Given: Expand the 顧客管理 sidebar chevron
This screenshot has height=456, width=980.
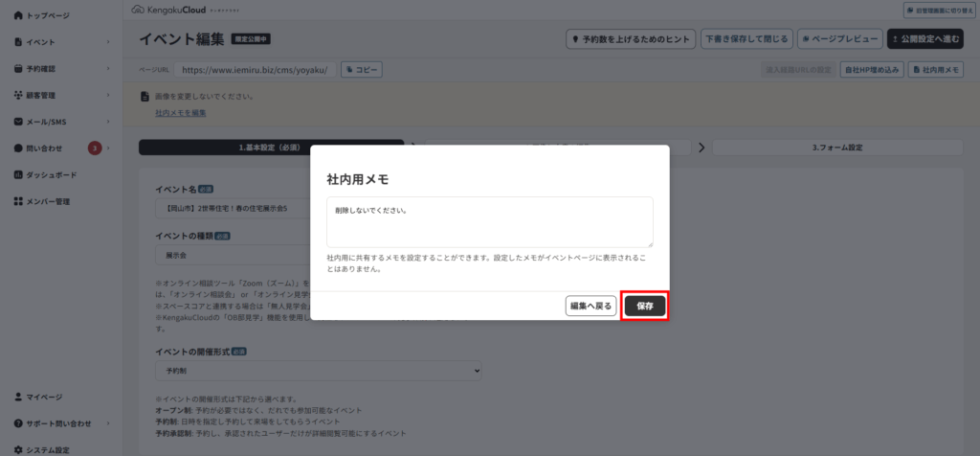Looking at the screenshot, I should click(108, 95).
